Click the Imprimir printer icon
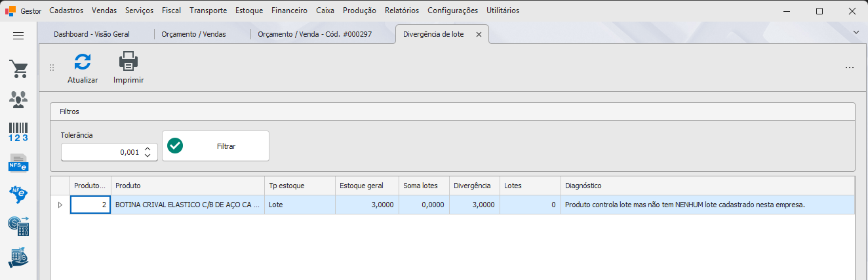 128,62
